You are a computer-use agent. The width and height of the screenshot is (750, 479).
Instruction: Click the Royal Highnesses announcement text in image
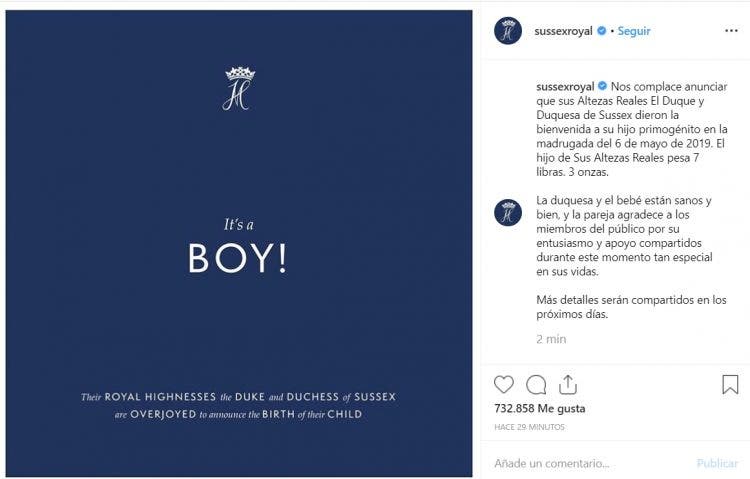238,406
